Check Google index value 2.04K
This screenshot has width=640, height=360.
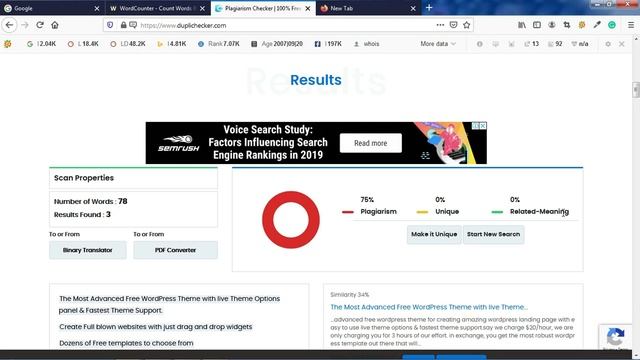coord(41,44)
